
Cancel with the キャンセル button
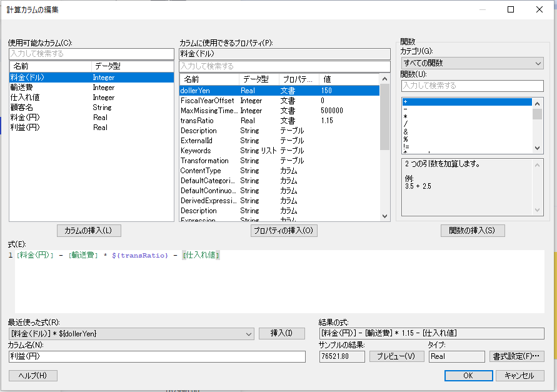point(519,376)
